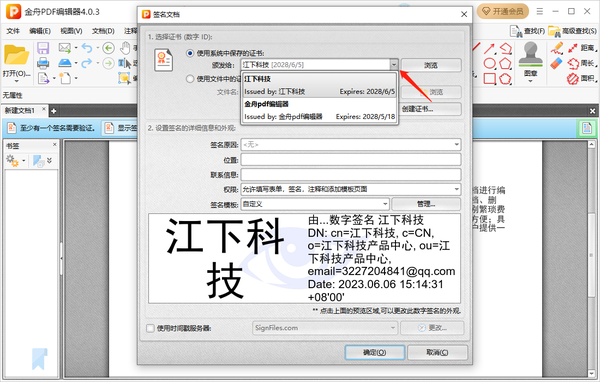Select the Polyline tool
This screenshot has height=382, width=600.
point(506,48)
